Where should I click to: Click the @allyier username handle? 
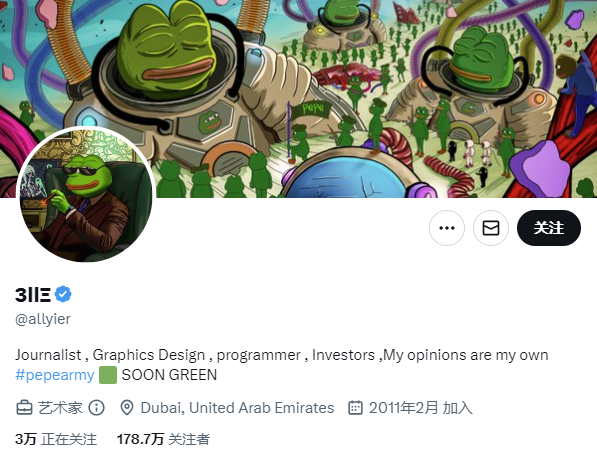tap(43, 319)
